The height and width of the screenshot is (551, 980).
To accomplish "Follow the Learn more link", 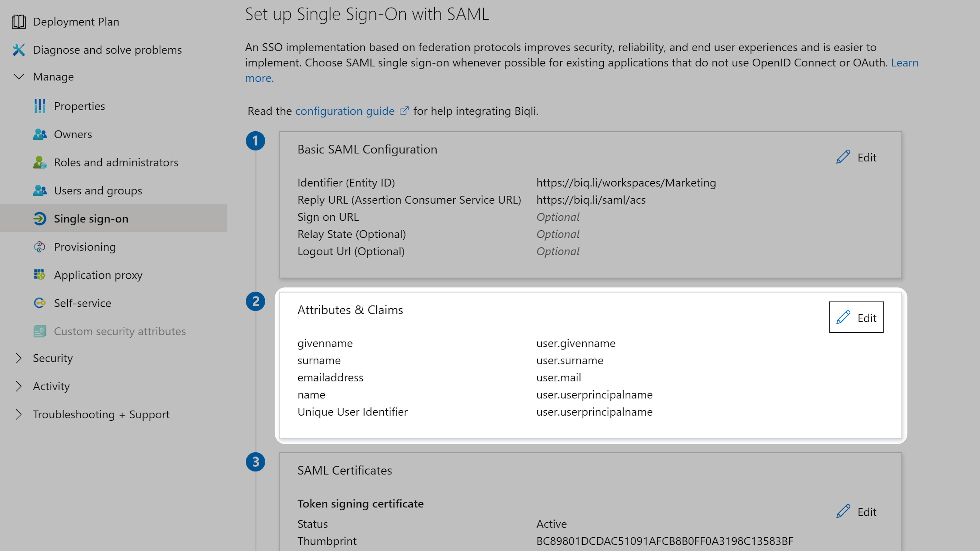I will pyautogui.click(x=905, y=62).
